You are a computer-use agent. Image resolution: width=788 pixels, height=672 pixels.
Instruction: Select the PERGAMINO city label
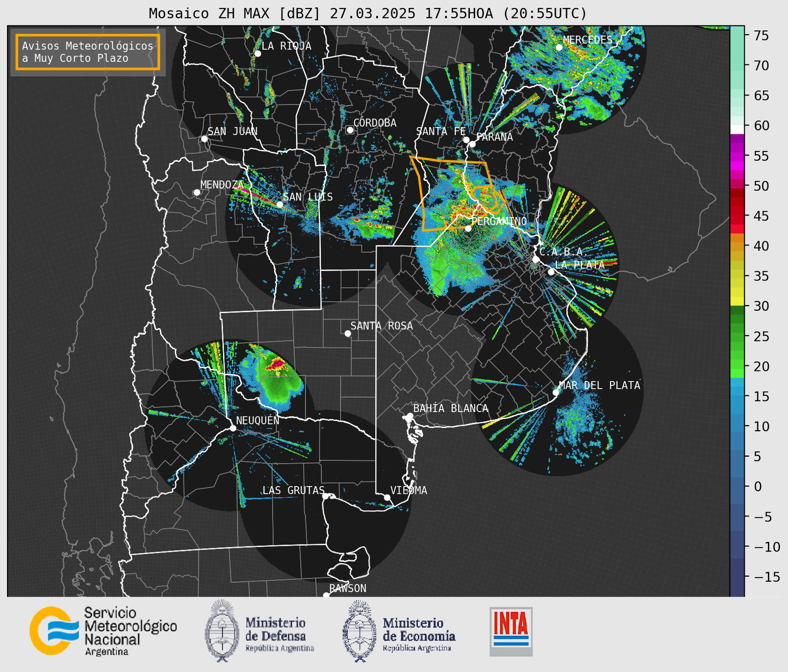click(499, 221)
